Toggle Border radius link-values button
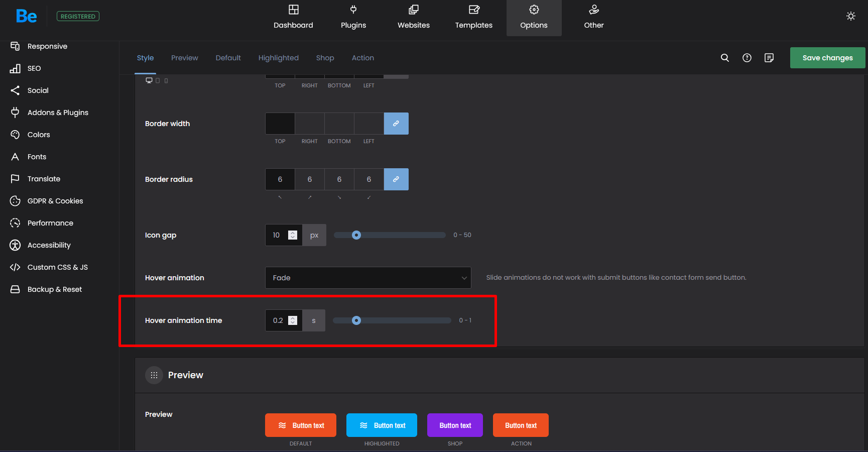The height and width of the screenshot is (452, 868). point(396,179)
